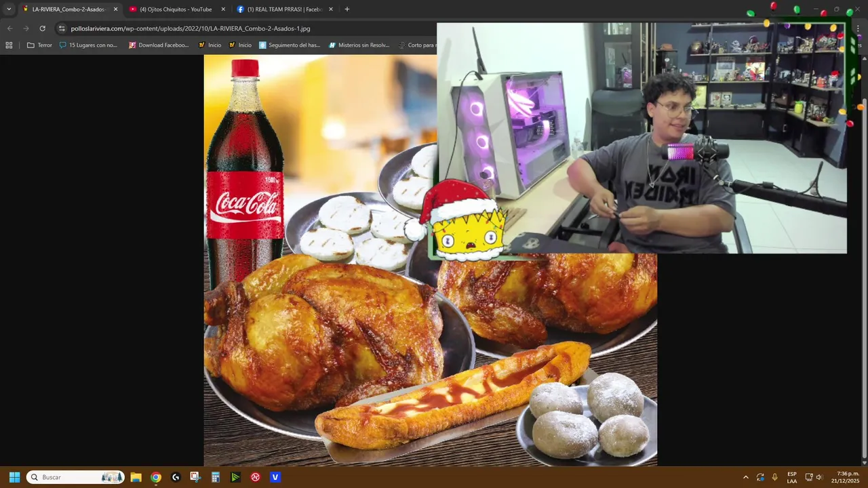
Task: Open the tab search dropdown arrow
Action: point(9,9)
